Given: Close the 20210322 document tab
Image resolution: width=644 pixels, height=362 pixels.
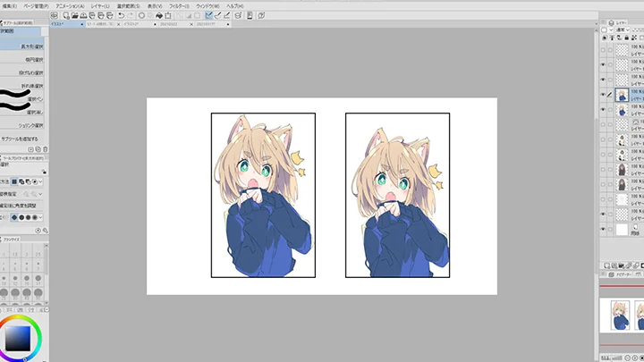Looking at the screenshot, I should click(191, 24).
